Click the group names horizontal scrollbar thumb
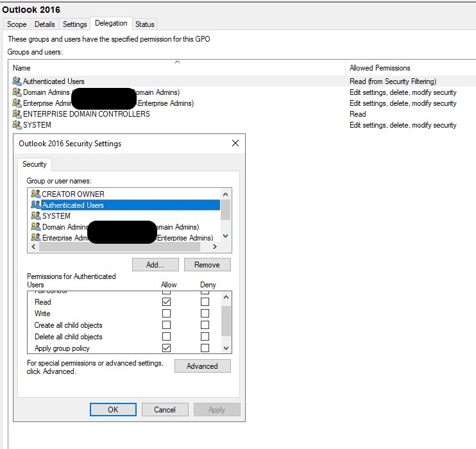The height and width of the screenshot is (449, 476). [119, 246]
